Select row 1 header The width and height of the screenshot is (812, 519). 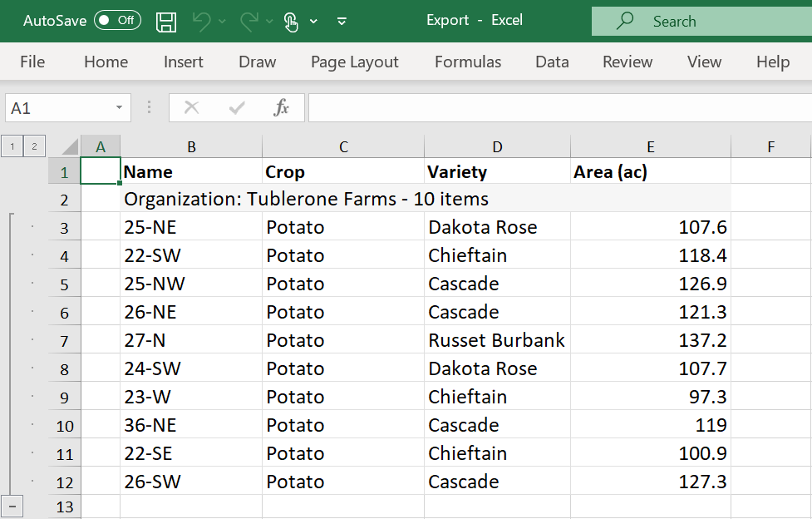pos(64,171)
